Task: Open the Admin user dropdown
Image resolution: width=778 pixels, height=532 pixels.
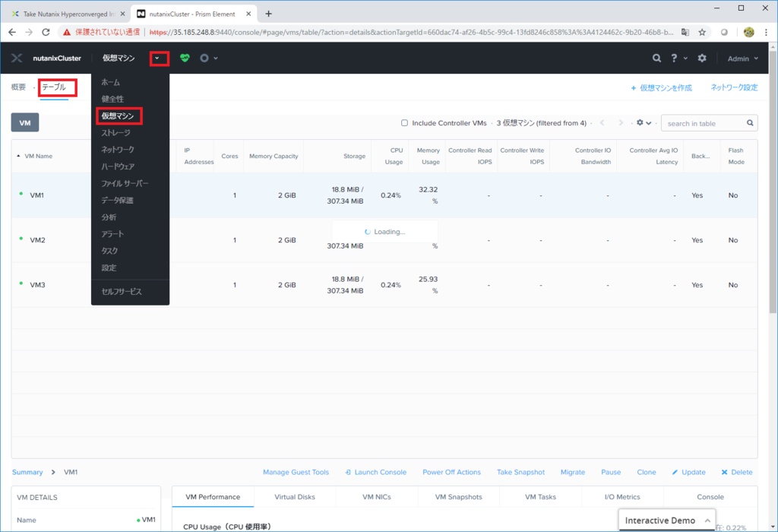Action: (742, 59)
